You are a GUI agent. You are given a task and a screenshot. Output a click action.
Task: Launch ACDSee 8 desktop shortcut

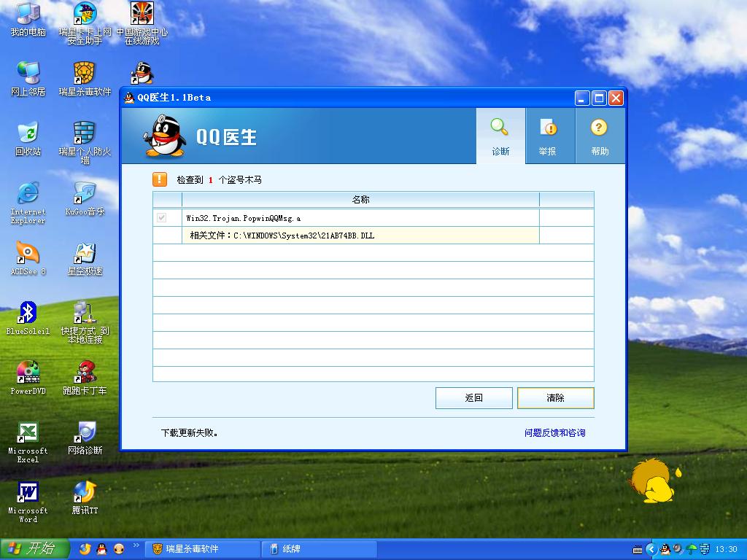tap(28, 259)
